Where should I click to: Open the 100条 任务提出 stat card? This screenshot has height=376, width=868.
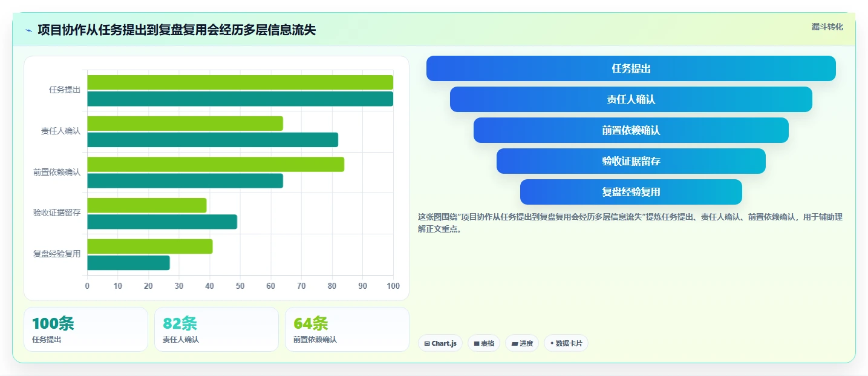(x=86, y=329)
